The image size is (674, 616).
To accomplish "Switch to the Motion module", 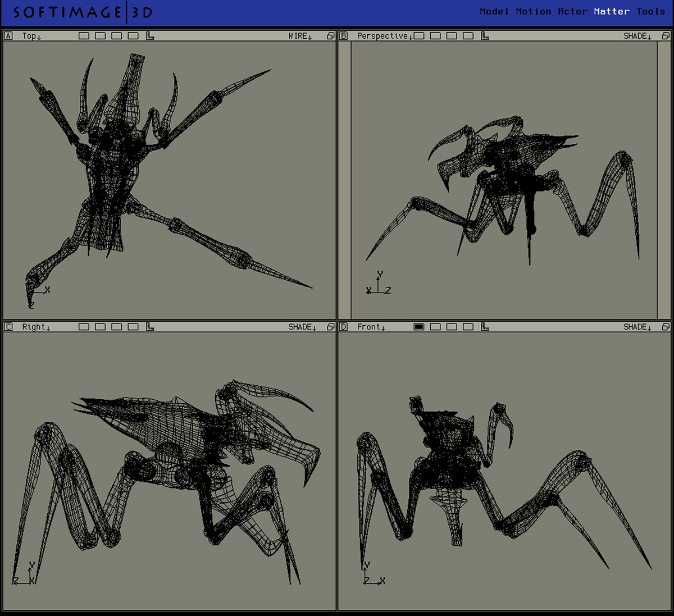I will (533, 11).
